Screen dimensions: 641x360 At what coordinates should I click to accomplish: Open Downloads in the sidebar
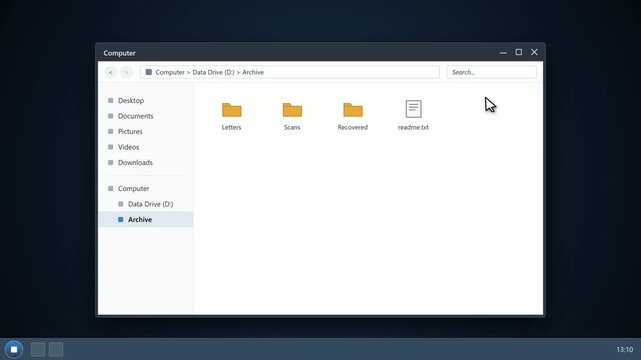click(x=146, y=163)
